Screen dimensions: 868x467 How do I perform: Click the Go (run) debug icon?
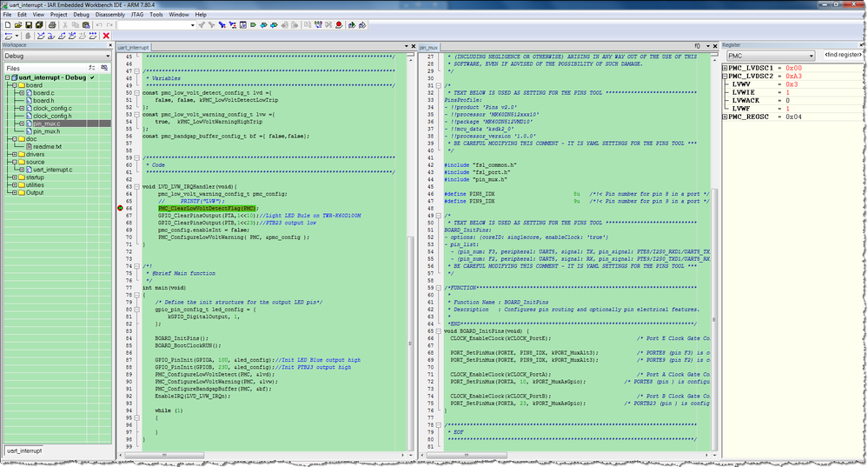[92, 36]
